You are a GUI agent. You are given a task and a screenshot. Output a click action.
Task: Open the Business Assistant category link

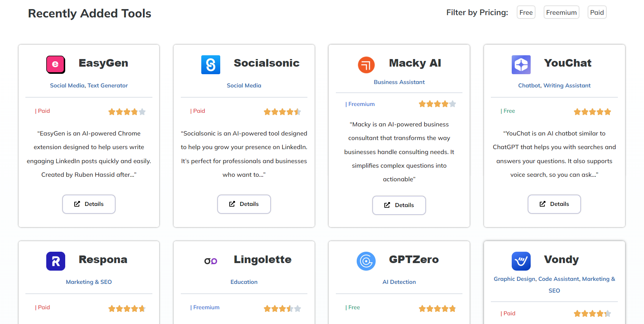pyautogui.click(x=399, y=82)
